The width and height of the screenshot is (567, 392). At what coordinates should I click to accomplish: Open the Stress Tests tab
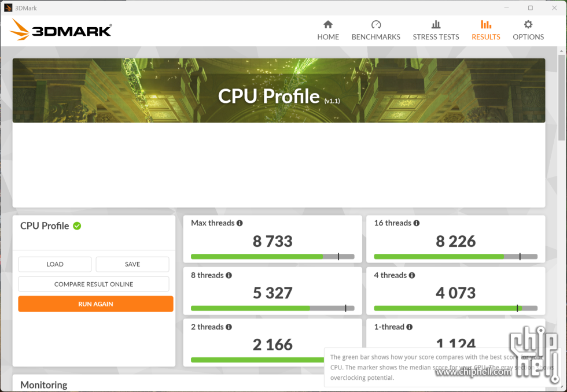click(x=436, y=30)
